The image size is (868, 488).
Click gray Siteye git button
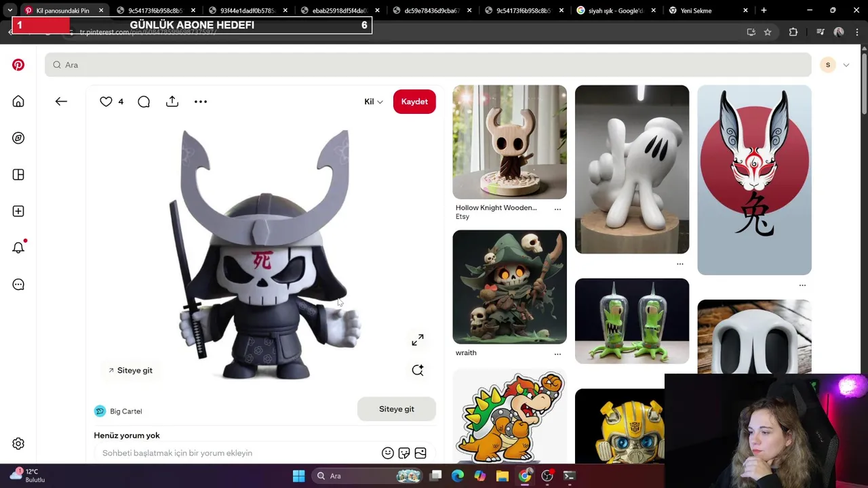[397, 409]
